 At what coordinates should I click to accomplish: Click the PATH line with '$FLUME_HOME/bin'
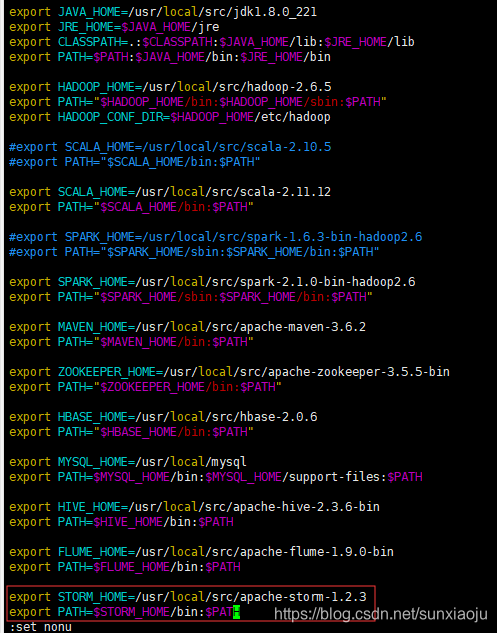pos(125,567)
